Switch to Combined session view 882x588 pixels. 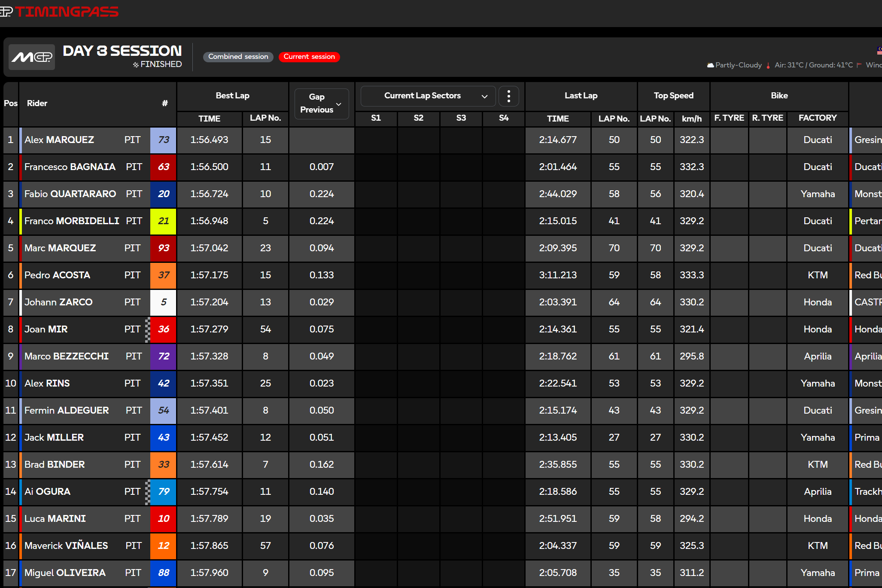pyautogui.click(x=238, y=57)
